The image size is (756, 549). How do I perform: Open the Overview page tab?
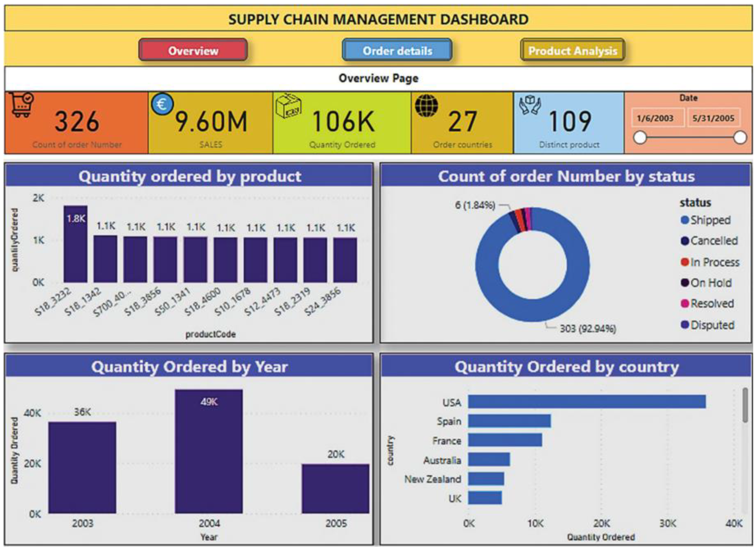pos(193,50)
